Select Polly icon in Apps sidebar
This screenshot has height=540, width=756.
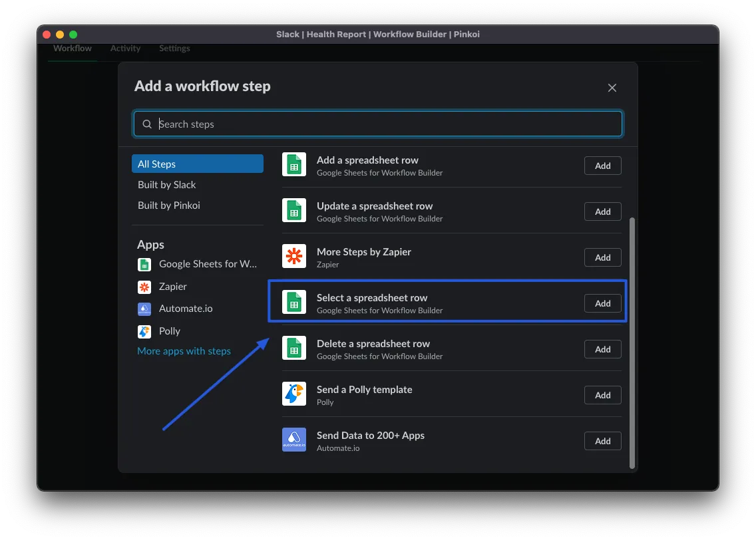pos(144,331)
